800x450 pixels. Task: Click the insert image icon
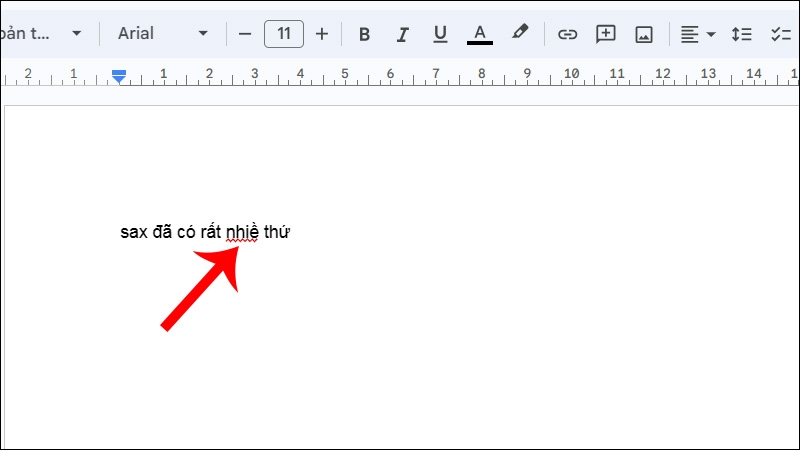click(644, 35)
